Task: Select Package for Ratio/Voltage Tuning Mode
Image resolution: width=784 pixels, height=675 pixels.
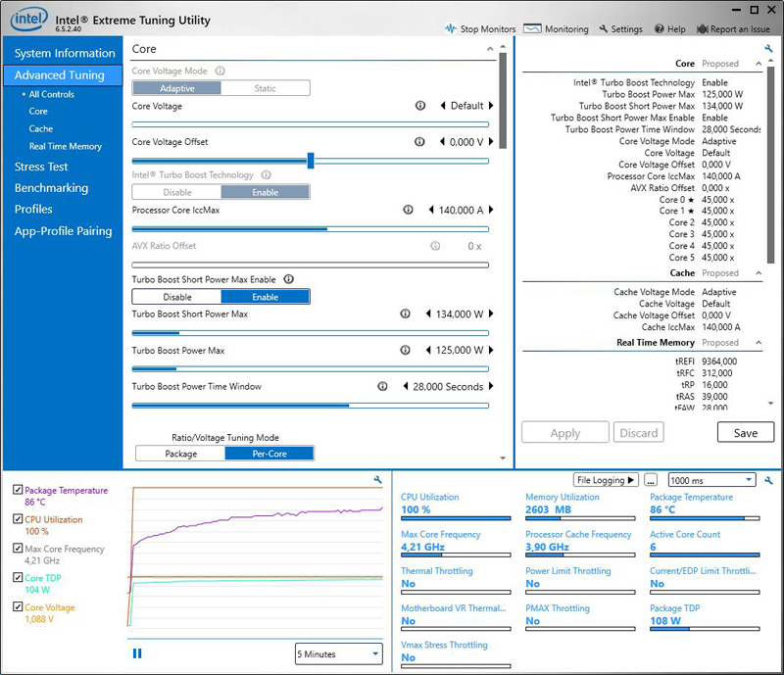Action: tap(180, 454)
